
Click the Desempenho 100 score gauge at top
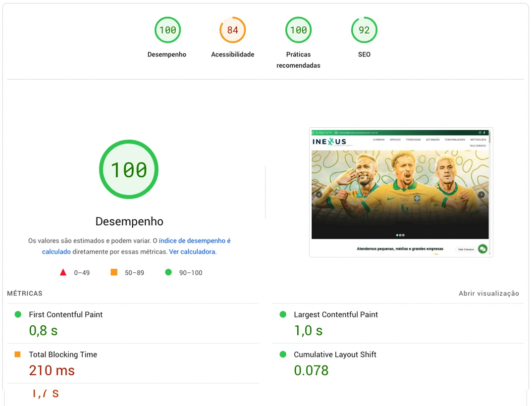pos(167,30)
